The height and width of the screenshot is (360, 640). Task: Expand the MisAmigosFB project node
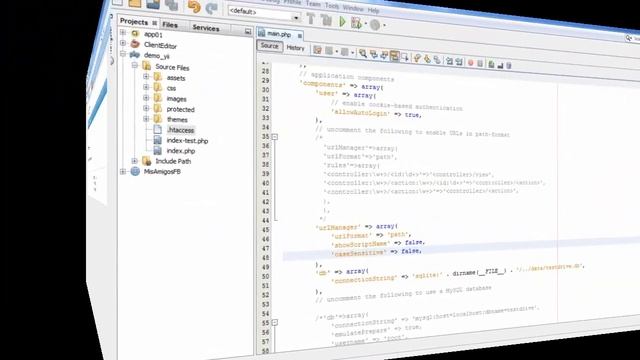[123, 171]
